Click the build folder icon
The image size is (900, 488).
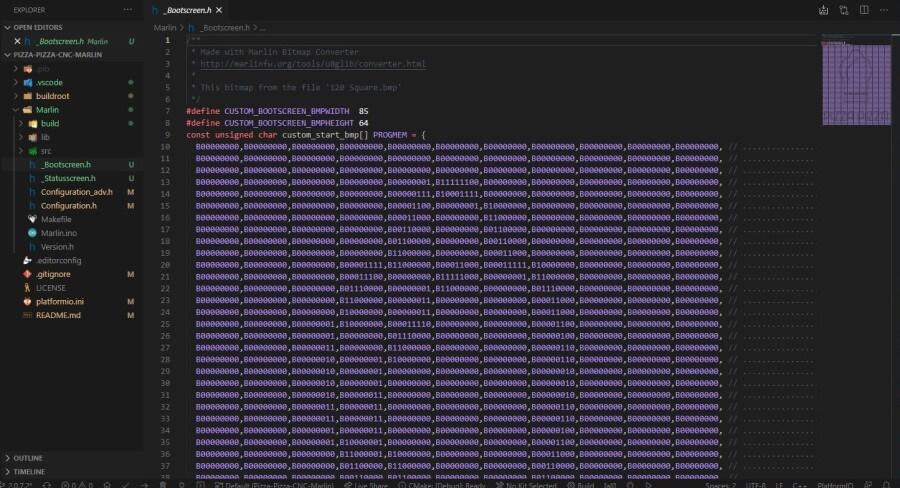[x=33, y=123]
